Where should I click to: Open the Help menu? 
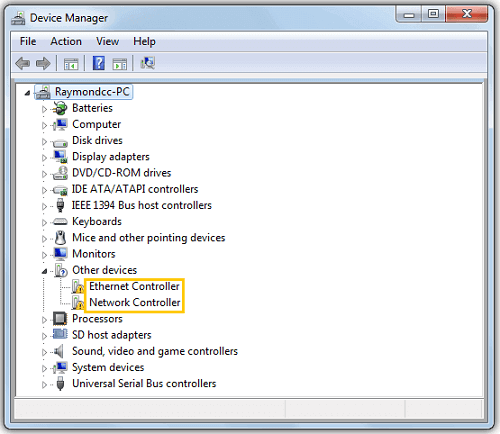[144, 41]
